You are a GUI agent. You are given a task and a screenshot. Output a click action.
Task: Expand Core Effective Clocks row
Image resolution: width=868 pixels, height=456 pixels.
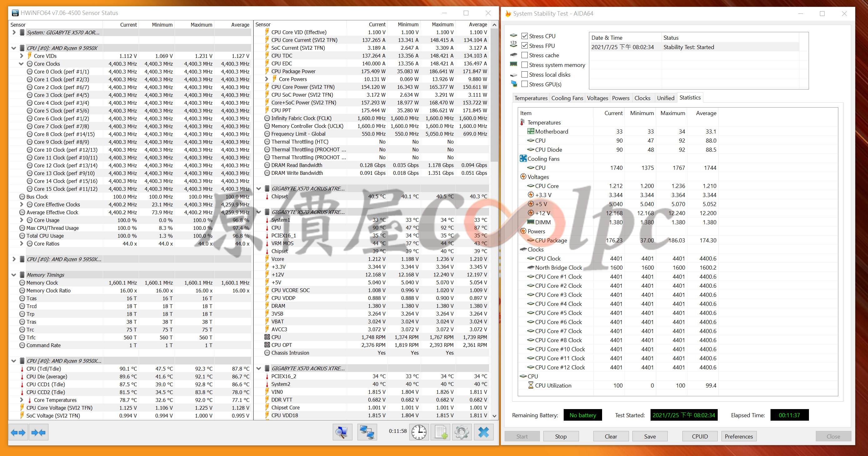pos(21,205)
